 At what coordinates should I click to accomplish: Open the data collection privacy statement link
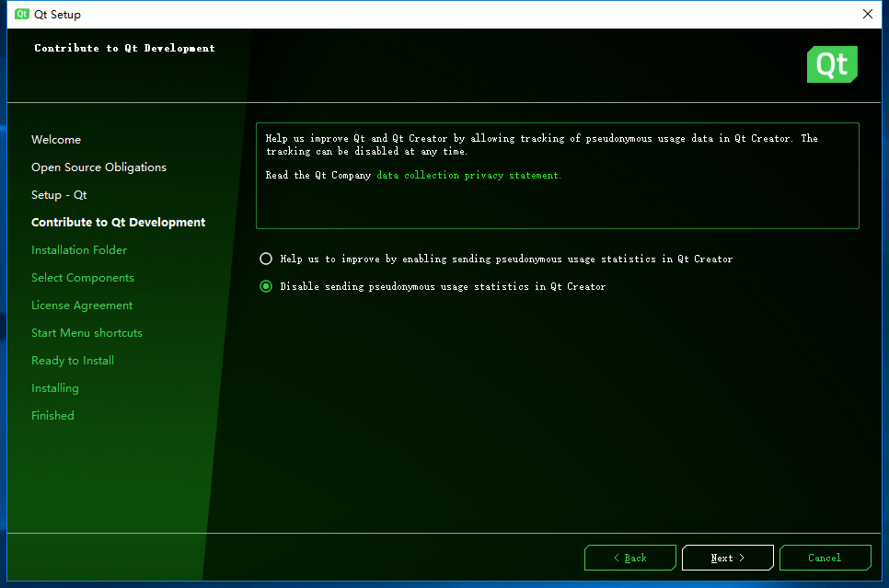[468, 175]
